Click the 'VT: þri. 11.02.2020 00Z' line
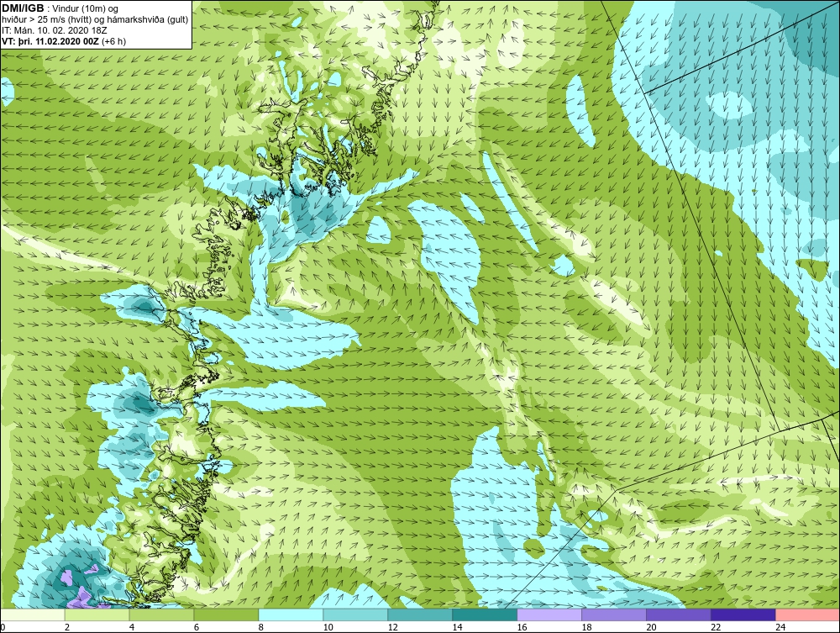Image resolution: width=840 pixels, height=633 pixels. [52, 41]
